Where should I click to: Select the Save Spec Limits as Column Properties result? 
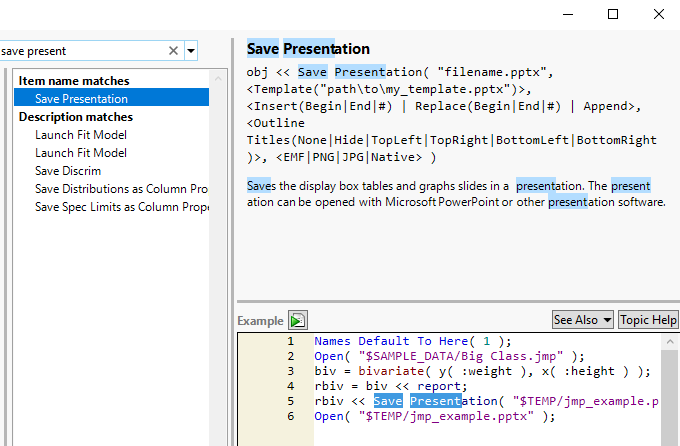121,207
